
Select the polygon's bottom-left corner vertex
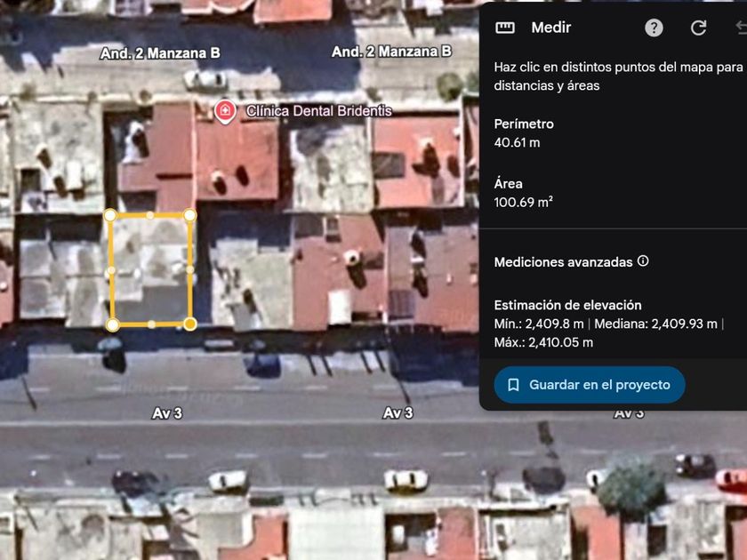click(x=113, y=324)
